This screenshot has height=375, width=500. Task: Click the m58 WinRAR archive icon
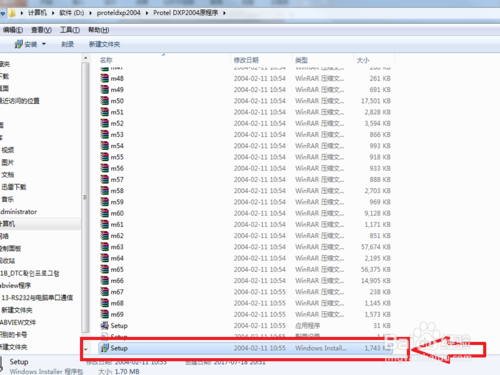point(105,191)
